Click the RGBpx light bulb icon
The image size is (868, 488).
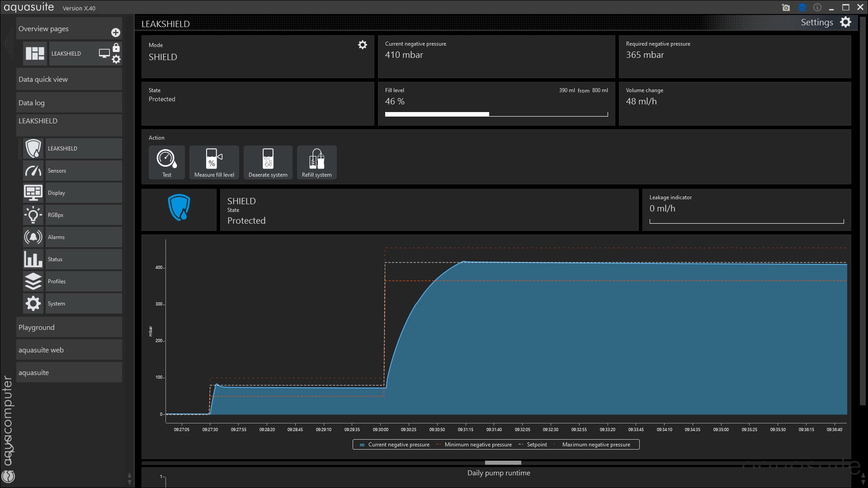point(33,215)
